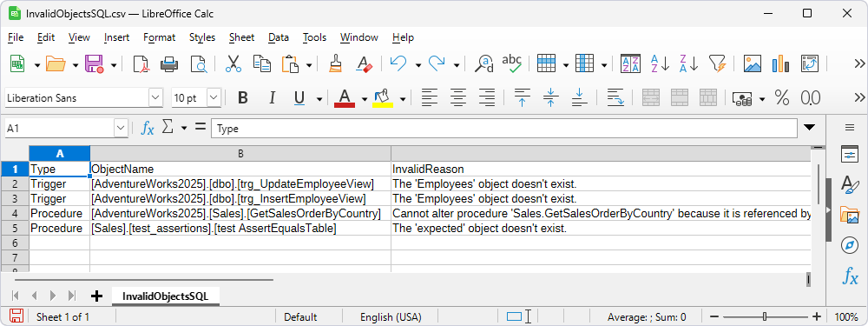Open sidebar Properties deck
This screenshot has height=326, width=868.
click(x=849, y=155)
